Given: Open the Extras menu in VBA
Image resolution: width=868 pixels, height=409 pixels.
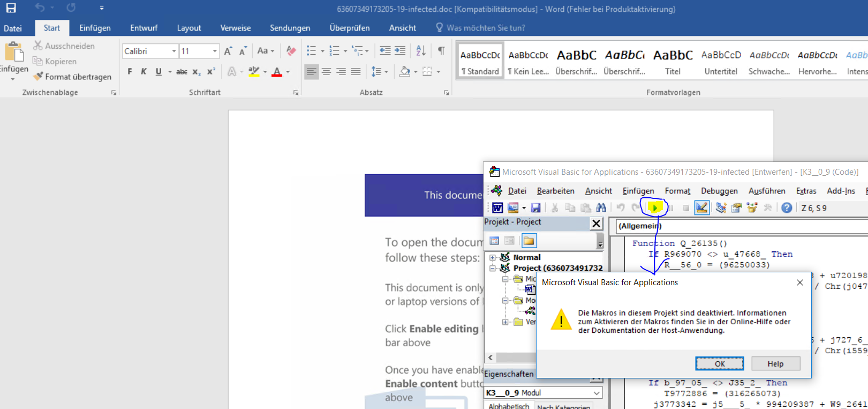Looking at the screenshot, I should pyautogui.click(x=806, y=191).
